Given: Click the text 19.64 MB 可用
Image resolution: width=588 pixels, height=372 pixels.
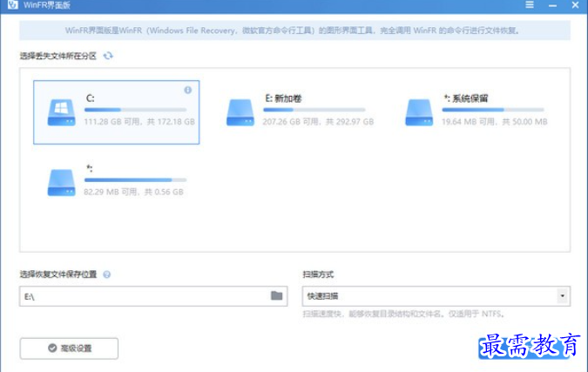Looking at the screenshot, I should pyautogui.click(x=469, y=121).
